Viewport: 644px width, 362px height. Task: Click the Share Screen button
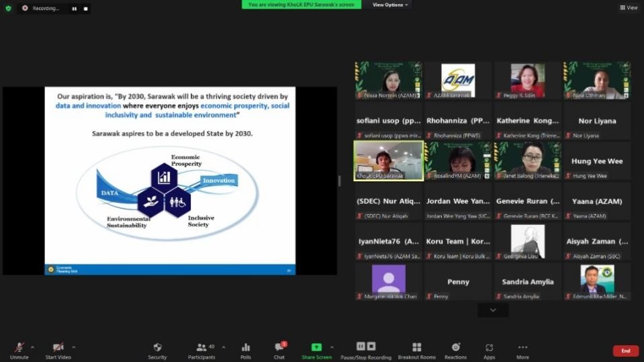click(316, 350)
